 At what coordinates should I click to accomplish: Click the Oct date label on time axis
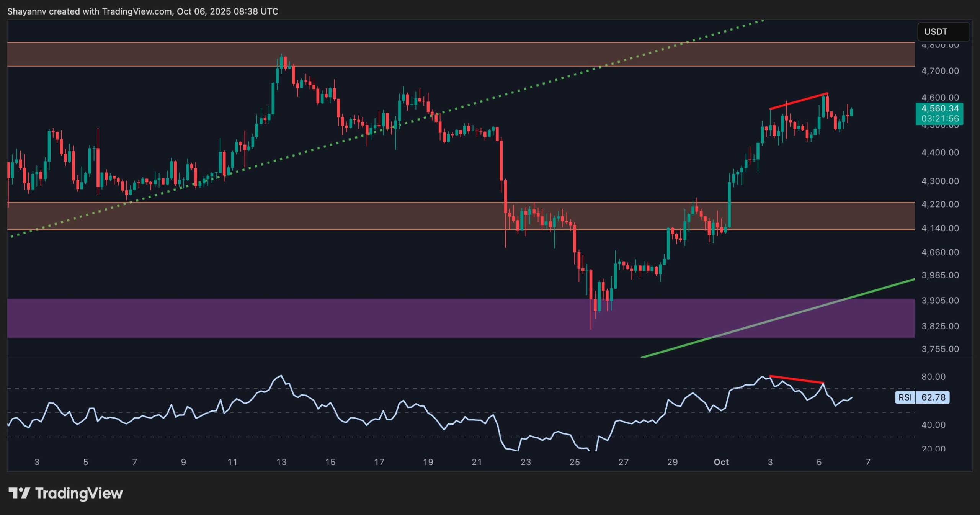721,462
